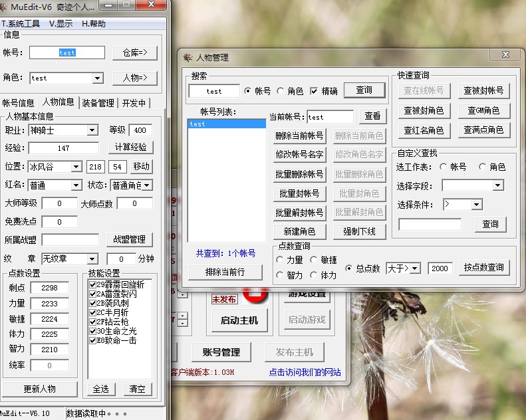
Task: Click the 更新人物 button
Action: pyautogui.click(x=40, y=389)
